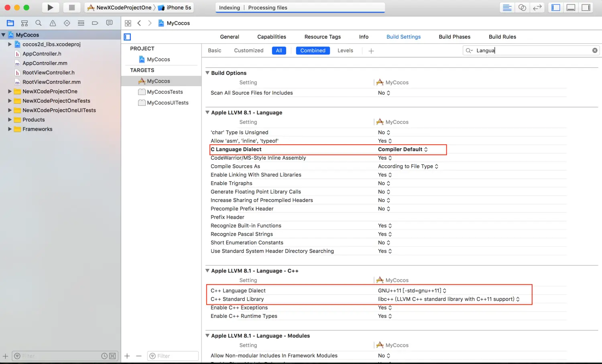This screenshot has width=602, height=364.
Task: Toggle the Debug area visibility
Action: tap(571, 8)
